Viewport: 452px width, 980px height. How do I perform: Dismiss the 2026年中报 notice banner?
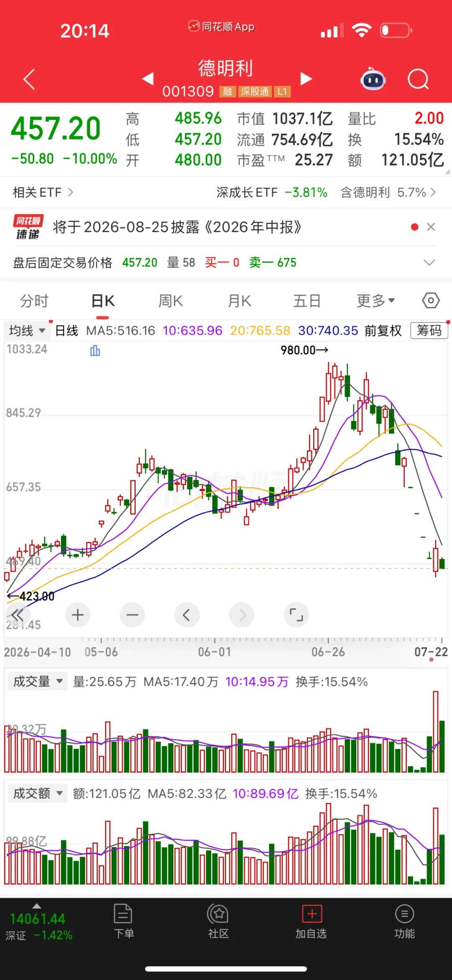coord(431,227)
